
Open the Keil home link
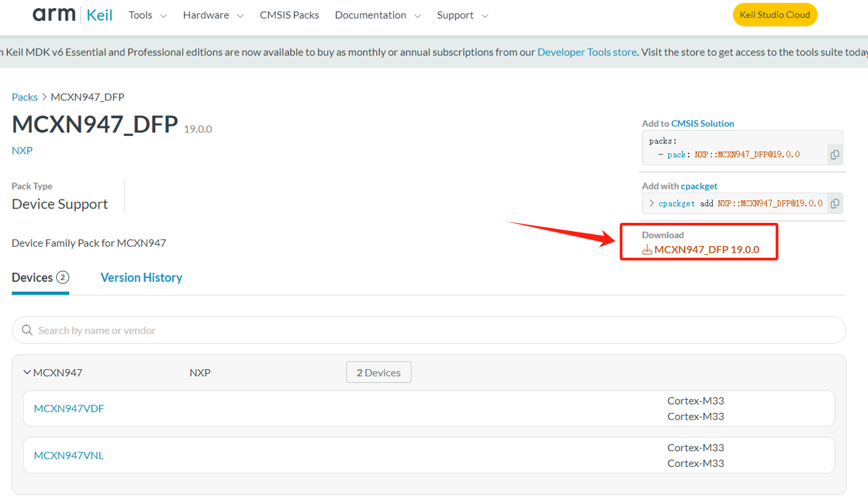(x=99, y=15)
